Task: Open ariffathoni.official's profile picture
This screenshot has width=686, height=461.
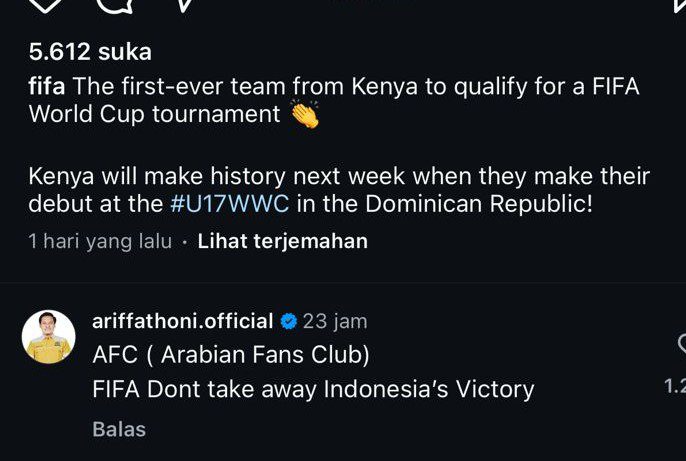Action: coord(49,337)
